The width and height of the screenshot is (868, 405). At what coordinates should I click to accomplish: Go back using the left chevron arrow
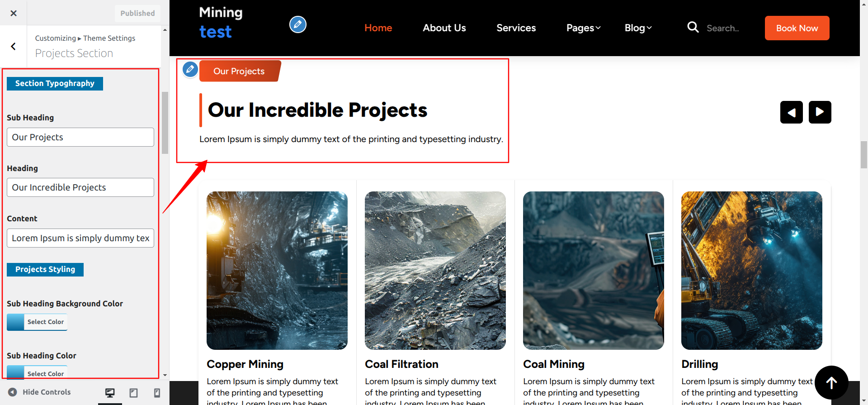pyautogui.click(x=14, y=46)
